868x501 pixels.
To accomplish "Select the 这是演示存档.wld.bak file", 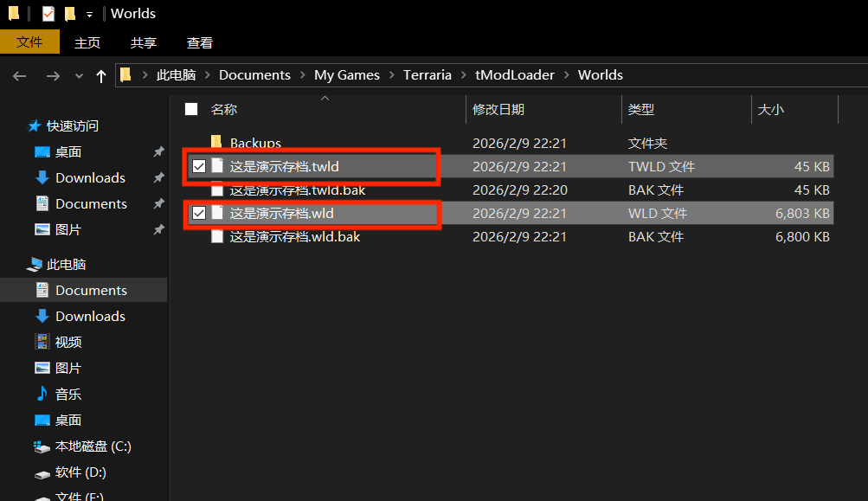I will click(x=294, y=237).
